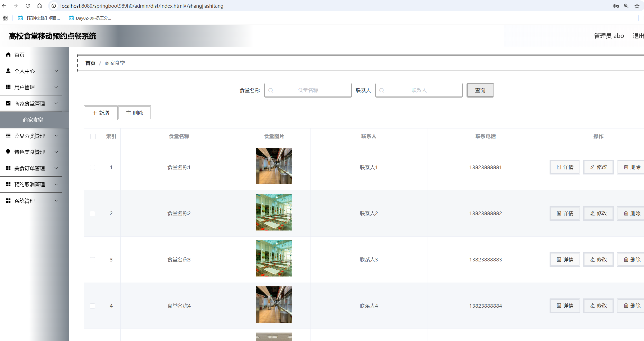The image size is (644, 341).
Task: View 详情 for 食堂名称3
Action: 565,260
